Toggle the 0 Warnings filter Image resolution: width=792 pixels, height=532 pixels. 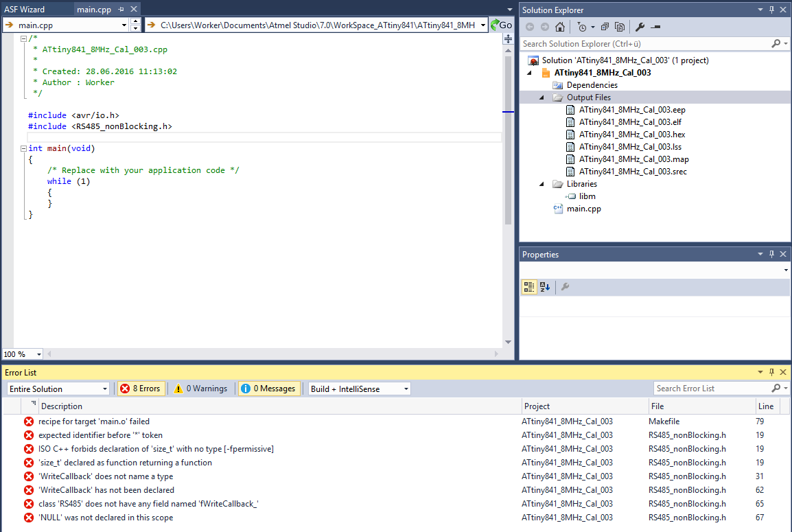pos(200,389)
